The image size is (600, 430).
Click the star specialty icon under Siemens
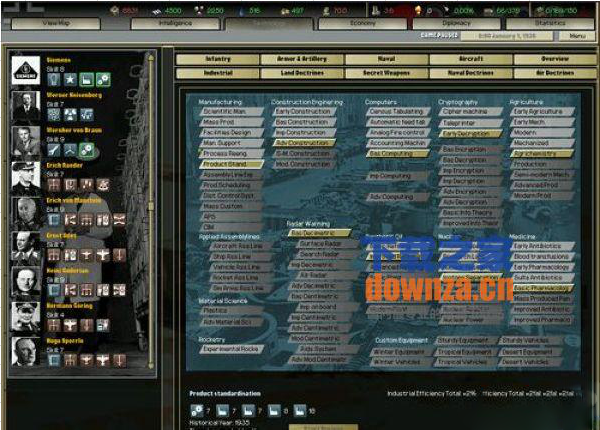[70, 79]
